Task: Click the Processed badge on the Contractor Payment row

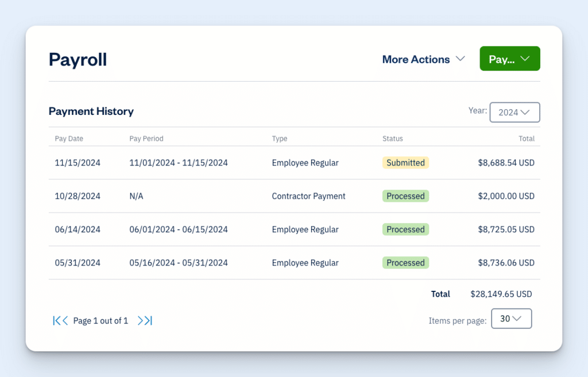Action: tap(405, 196)
